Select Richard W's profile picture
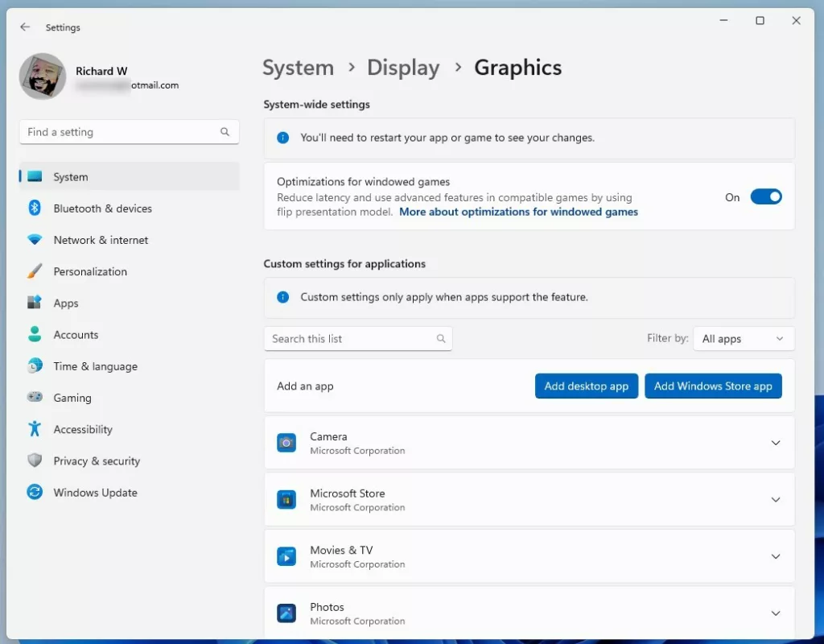 coord(42,76)
